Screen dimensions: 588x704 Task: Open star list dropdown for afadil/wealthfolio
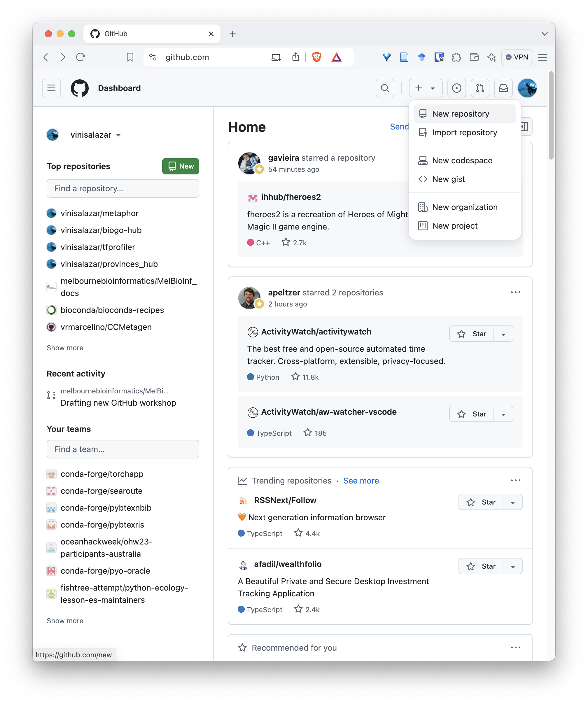512,567
